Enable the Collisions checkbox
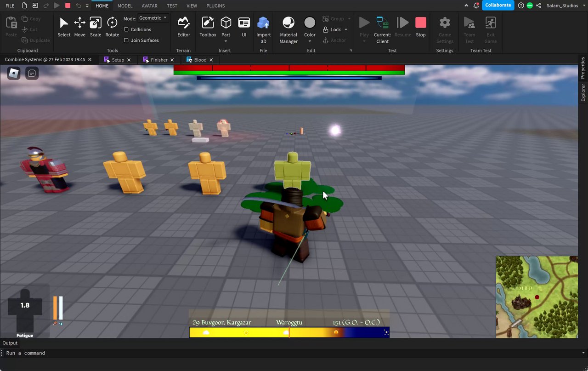This screenshot has width=588, height=371. (x=126, y=29)
